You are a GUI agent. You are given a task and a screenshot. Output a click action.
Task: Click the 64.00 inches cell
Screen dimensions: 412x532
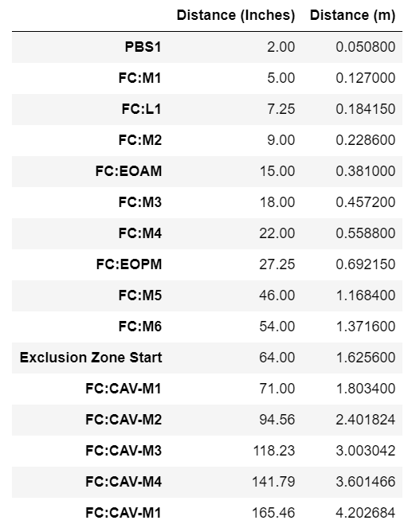277,358
